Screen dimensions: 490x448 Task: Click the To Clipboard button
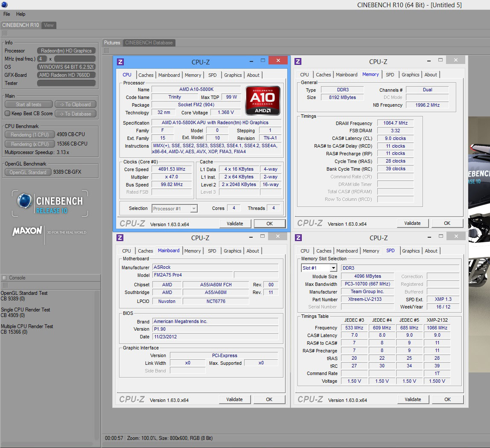point(75,105)
